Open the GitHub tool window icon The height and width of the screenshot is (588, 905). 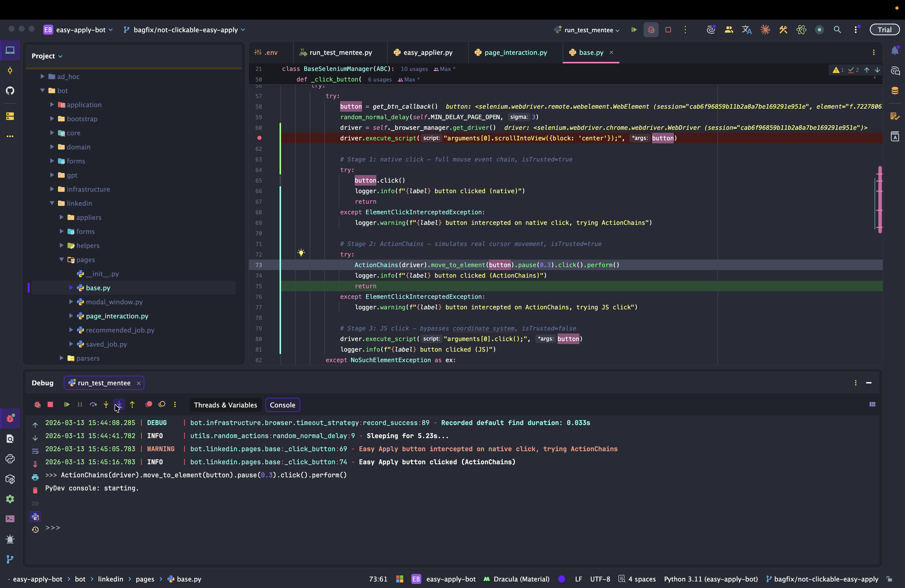[10, 91]
